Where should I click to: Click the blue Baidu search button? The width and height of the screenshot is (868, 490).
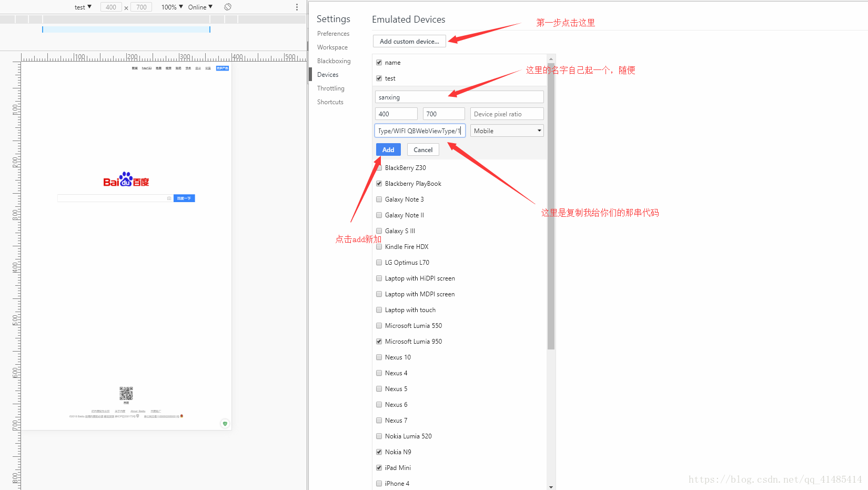click(184, 198)
